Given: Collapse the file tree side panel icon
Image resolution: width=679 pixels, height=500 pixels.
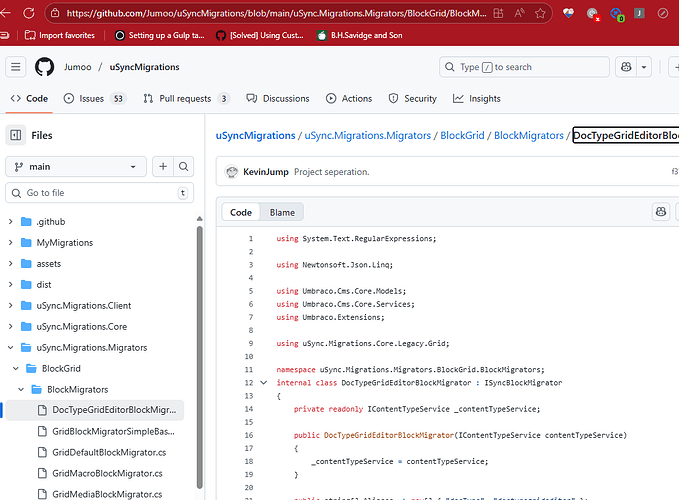Looking at the screenshot, I should tap(16, 135).
